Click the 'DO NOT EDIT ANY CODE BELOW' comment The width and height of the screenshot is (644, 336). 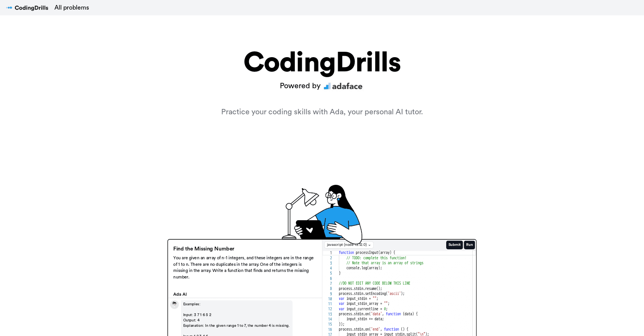point(375,283)
